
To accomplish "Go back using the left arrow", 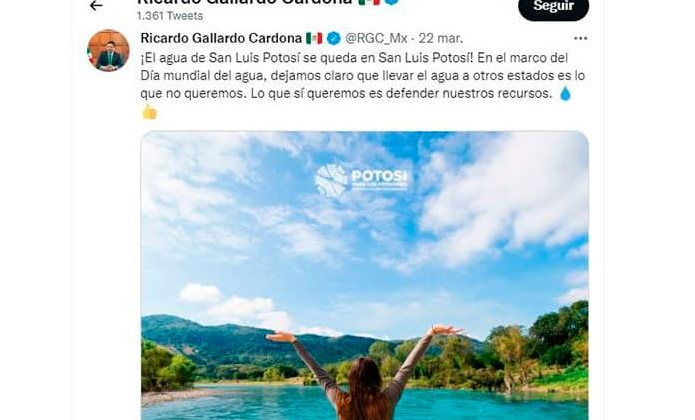I will click(96, 6).
